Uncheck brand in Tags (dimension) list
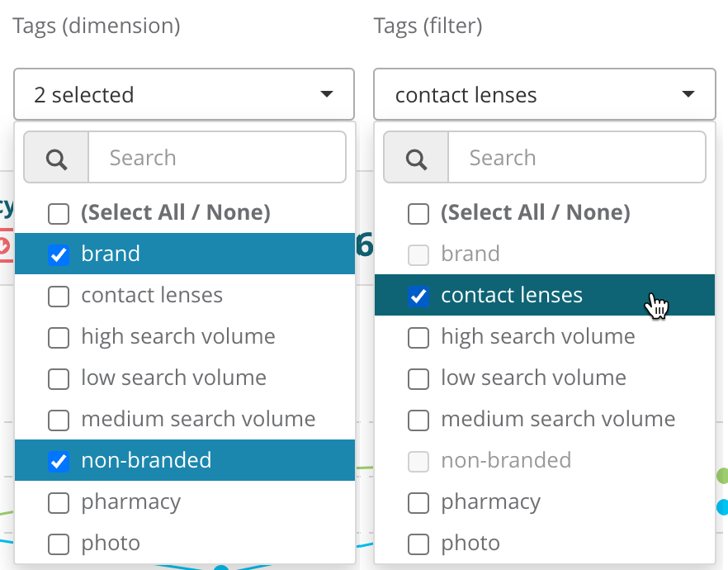728x570 pixels. (59, 254)
